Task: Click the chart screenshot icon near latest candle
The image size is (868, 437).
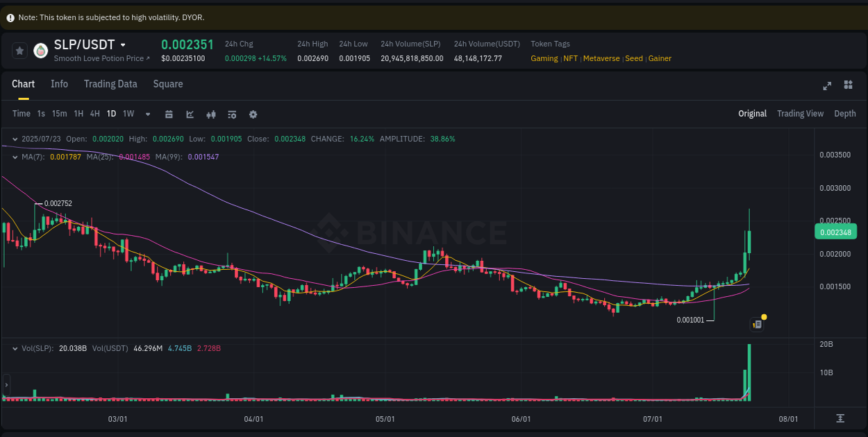Action: click(x=757, y=324)
